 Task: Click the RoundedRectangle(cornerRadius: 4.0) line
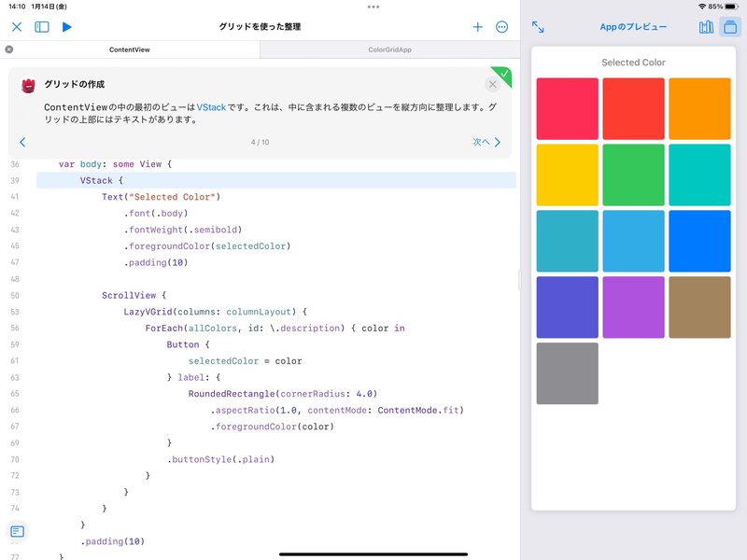283,394
